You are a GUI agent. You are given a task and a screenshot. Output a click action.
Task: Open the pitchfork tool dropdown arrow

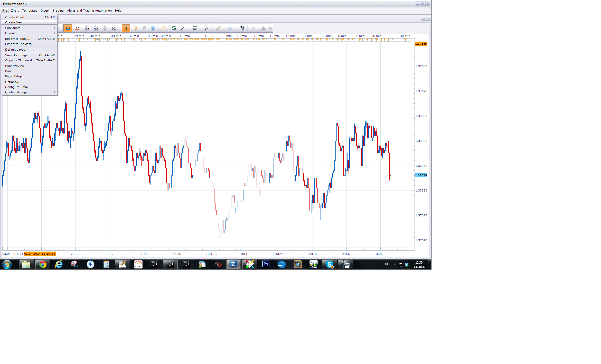point(189,28)
